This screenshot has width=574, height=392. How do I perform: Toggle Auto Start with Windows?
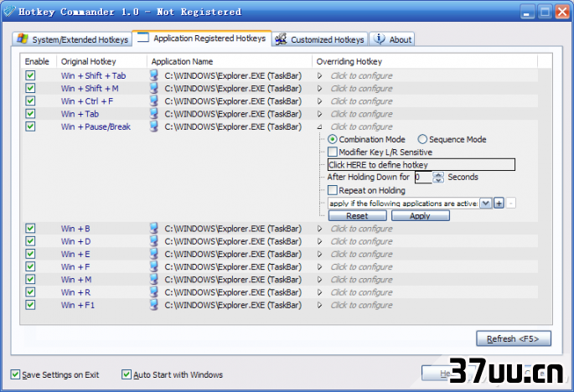127,374
